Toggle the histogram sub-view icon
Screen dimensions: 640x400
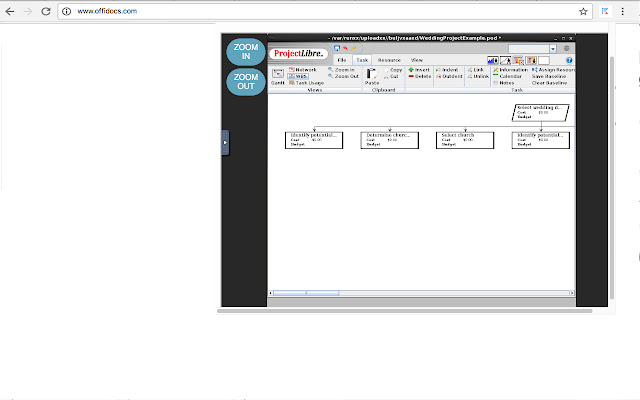click(493, 60)
